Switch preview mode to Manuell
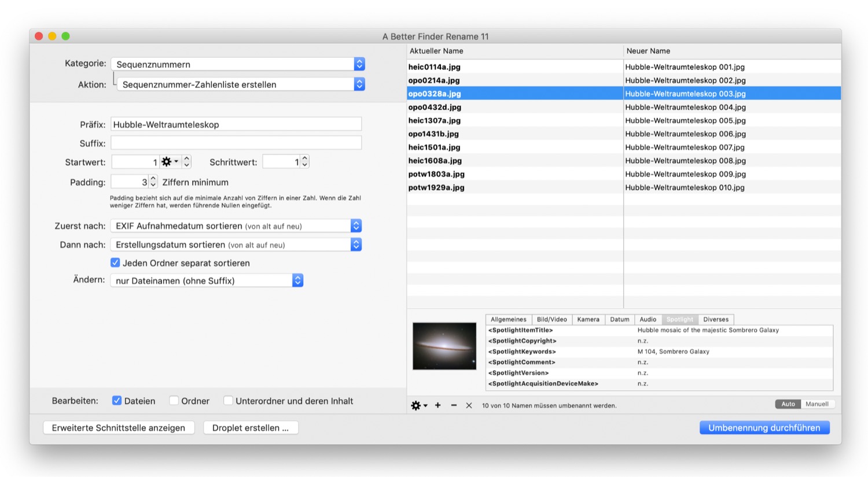Screen dimensions: 868x477 pyautogui.click(x=817, y=404)
